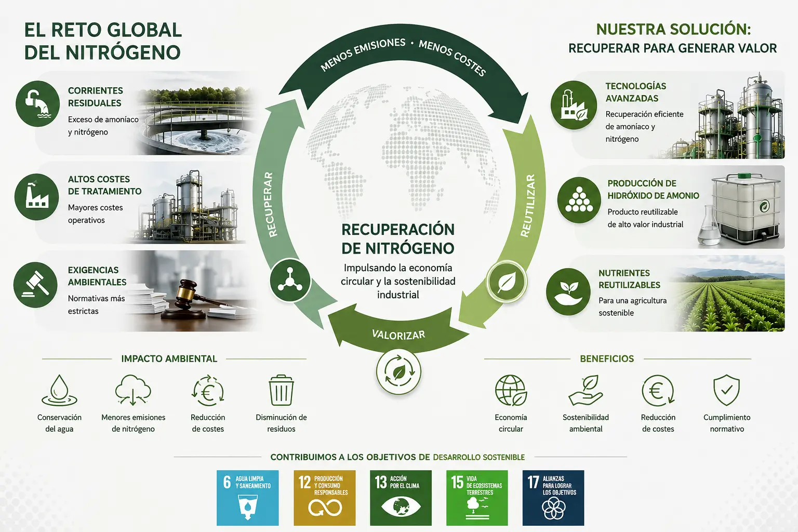
Task: Click the trash bin icon for Disminución de residuos
Action: [x=281, y=391]
